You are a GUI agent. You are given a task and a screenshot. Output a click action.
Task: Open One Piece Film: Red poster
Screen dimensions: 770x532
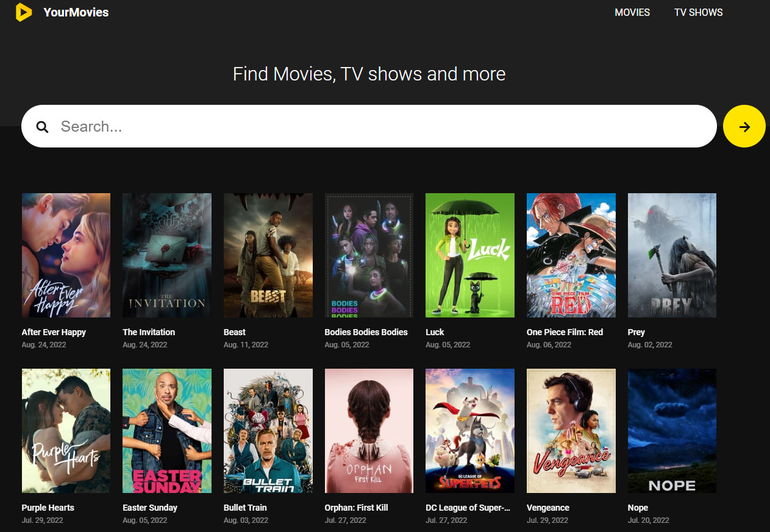(x=571, y=255)
